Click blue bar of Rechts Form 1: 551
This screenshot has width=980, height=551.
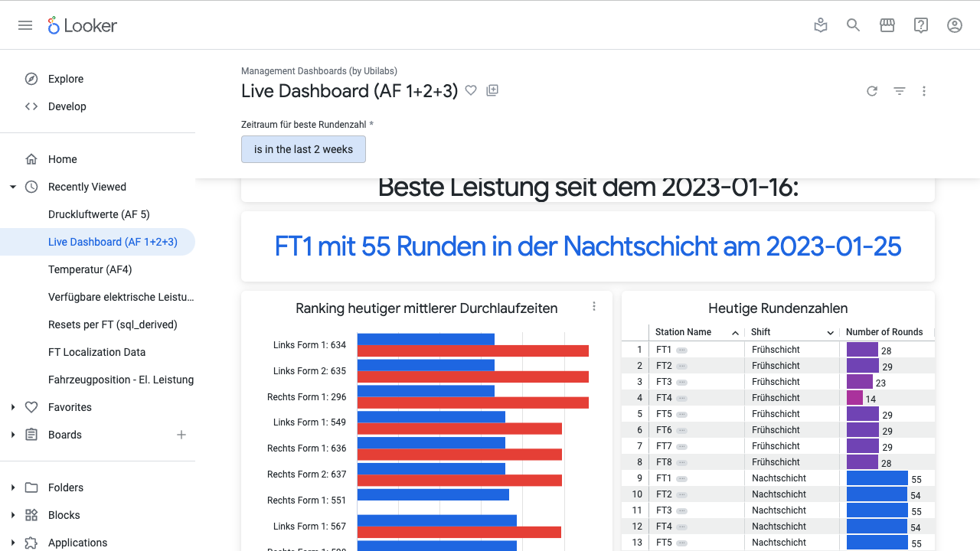(x=433, y=494)
